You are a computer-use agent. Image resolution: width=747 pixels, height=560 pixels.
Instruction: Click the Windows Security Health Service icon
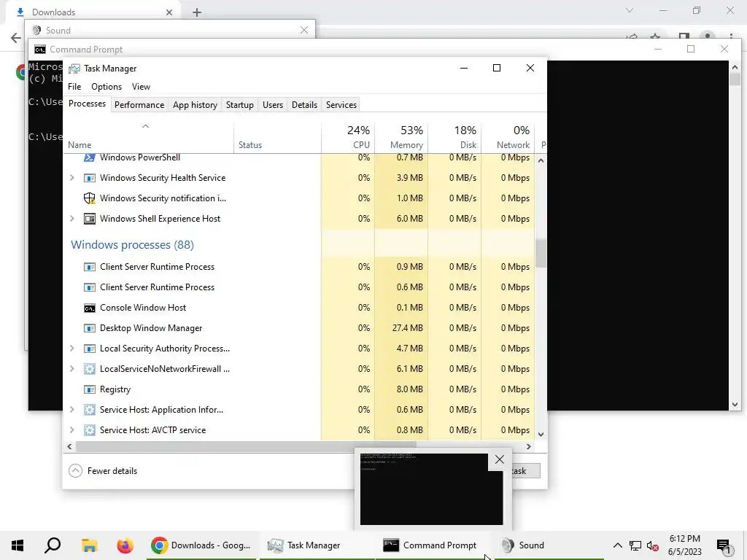[89, 178]
